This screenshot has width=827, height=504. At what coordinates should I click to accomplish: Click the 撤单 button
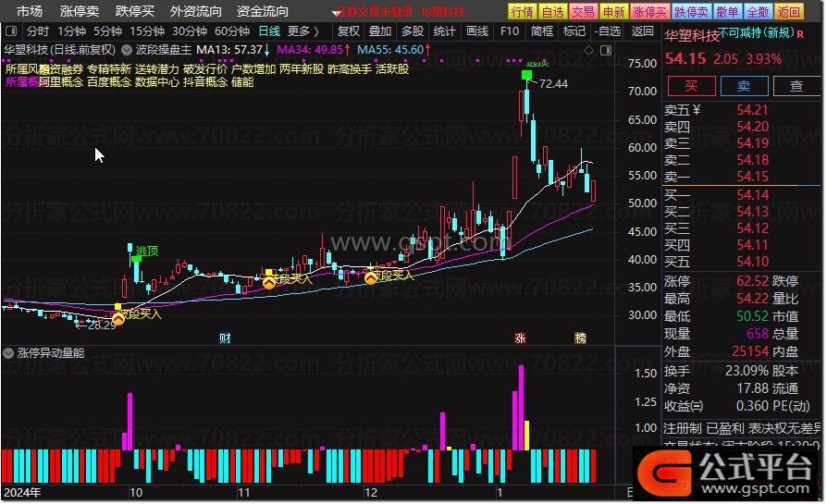tap(727, 12)
